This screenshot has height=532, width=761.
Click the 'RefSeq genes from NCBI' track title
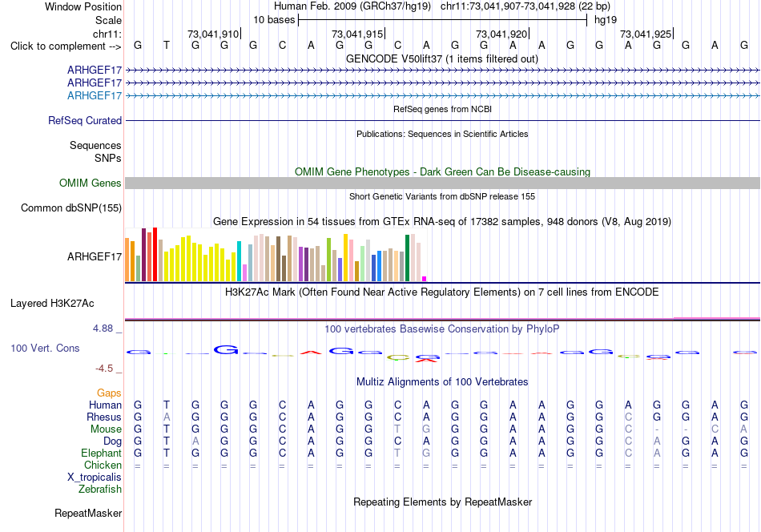pyautogui.click(x=442, y=109)
